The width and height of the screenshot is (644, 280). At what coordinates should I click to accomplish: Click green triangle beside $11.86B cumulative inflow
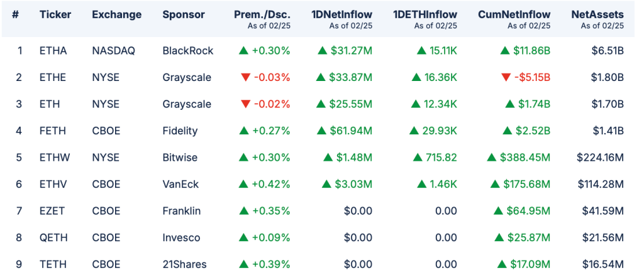(505, 50)
